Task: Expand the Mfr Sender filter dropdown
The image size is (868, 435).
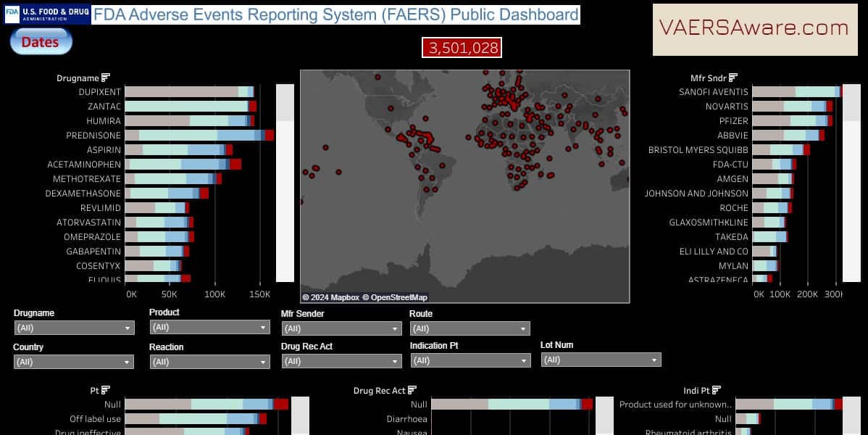Action: pos(341,328)
